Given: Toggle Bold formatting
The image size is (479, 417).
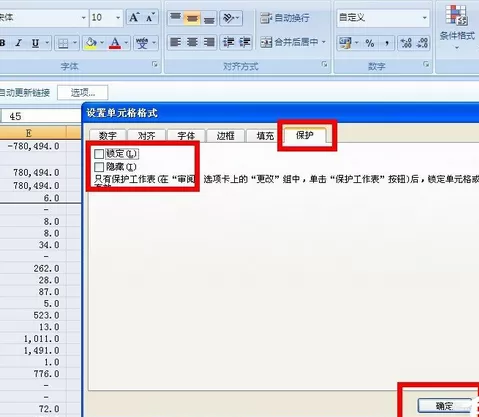Looking at the screenshot, I should click(3, 43).
